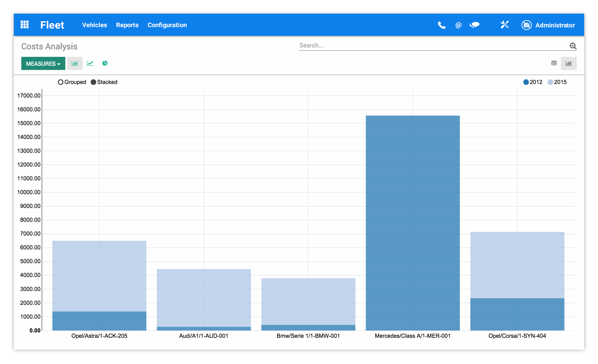Open the Reports menu
Viewport: 598px width, 364px height.
(127, 25)
